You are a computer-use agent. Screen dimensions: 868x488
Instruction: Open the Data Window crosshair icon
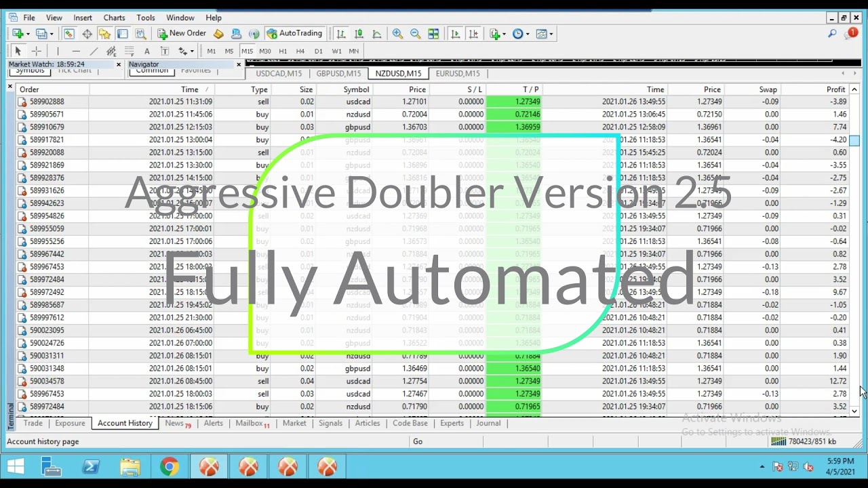click(x=87, y=33)
